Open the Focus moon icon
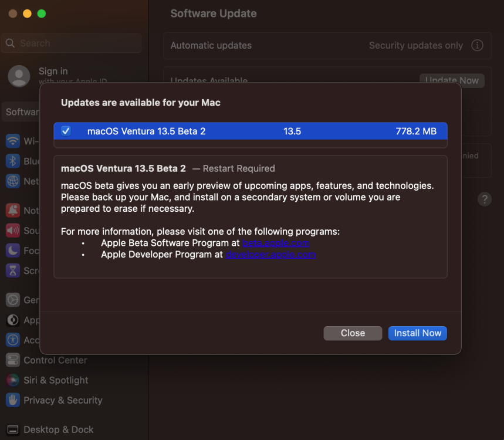The image size is (504, 440). [x=13, y=251]
